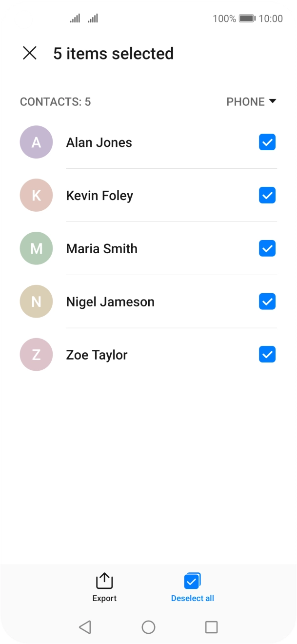This screenshot has width=297, height=644.
Task: Tap the Export share icon
Action: pos(104,581)
